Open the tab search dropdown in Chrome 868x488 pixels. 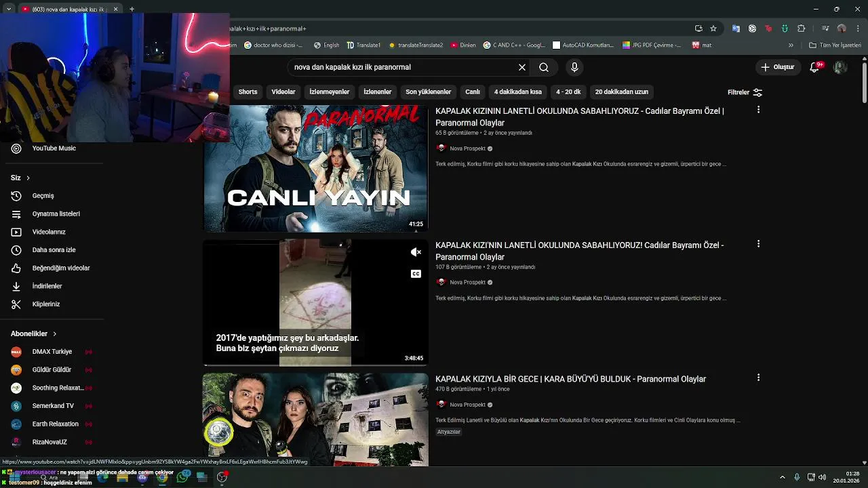point(9,9)
